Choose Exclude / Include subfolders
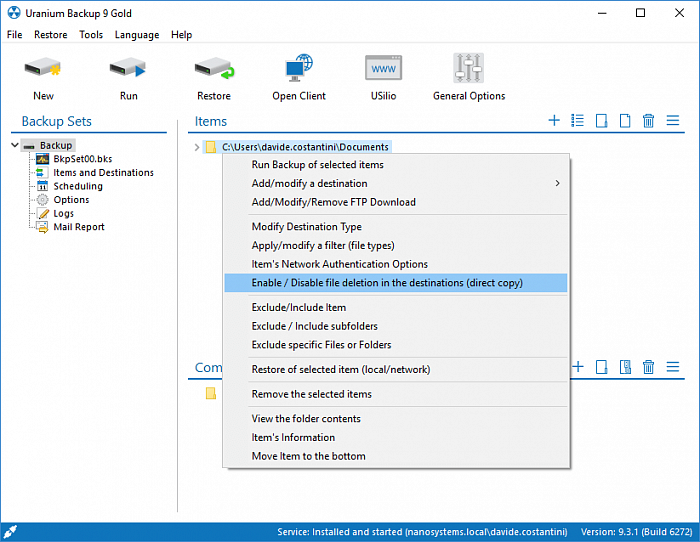The height and width of the screenshot is (542, 700). 396,326
